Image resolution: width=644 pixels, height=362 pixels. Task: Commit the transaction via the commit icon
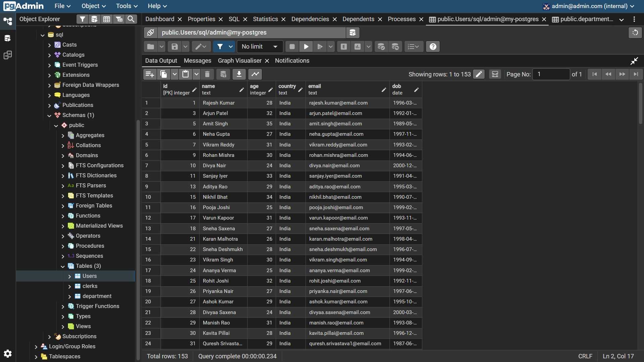pos(381,47)
